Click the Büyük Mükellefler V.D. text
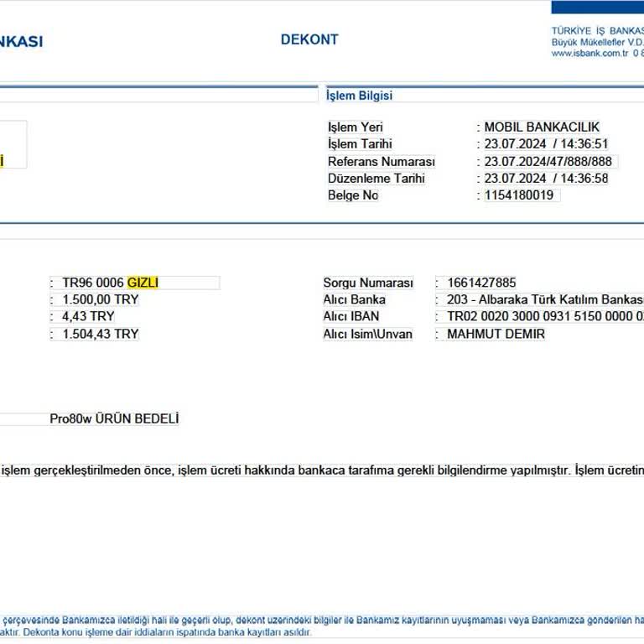The width and height of the screenshot is (644, 644). coord(597,42)
